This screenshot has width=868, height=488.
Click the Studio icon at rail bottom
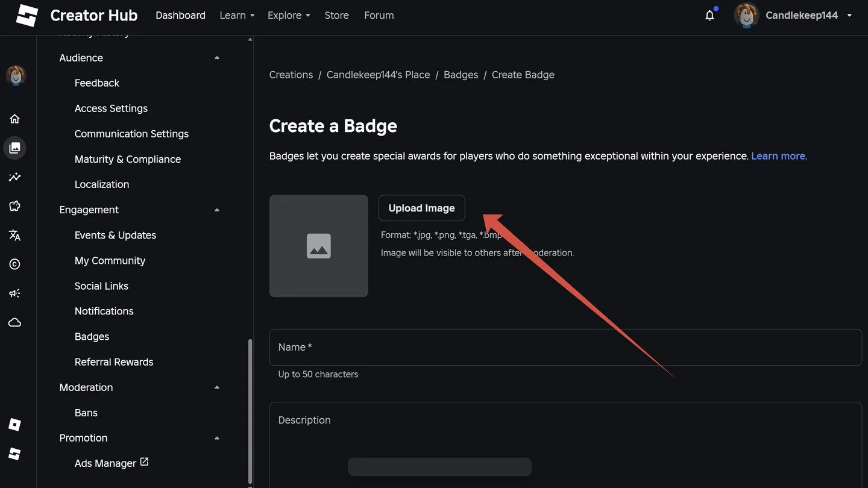(15, 454)
